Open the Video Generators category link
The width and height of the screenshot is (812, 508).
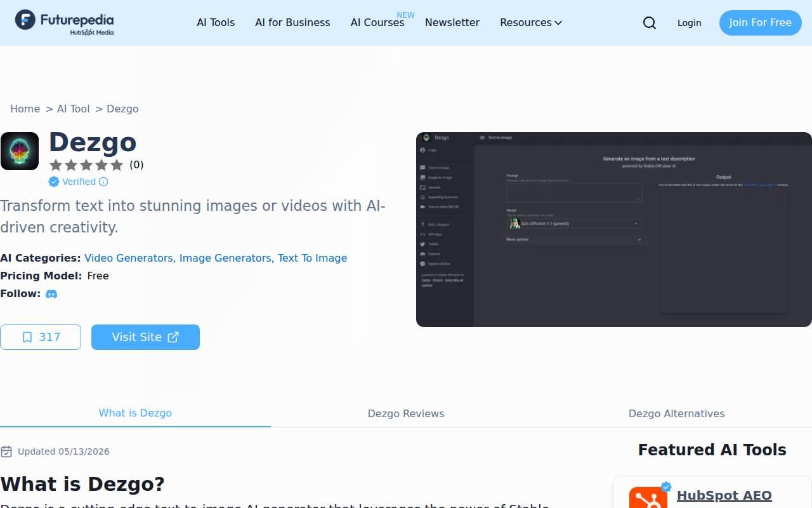(x=129, y=258)
